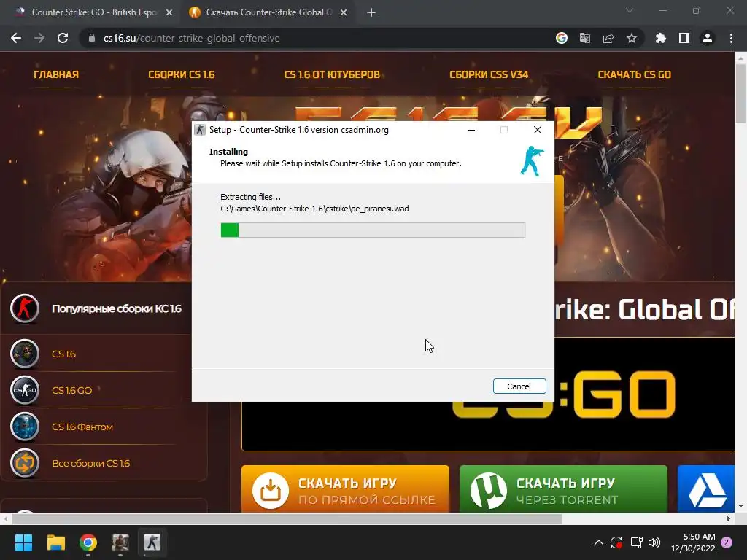Image resolution: width=747 pixels, height=560 pixels.
Task: Click the blue Counter-Strike soldier logo in Setup
Action: [x=532, y=161]
